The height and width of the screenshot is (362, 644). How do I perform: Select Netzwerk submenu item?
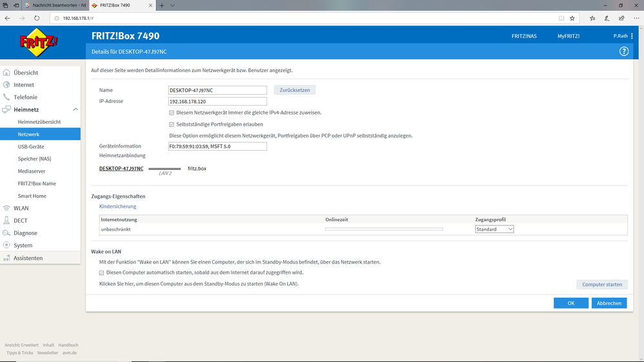pos(40,134)
